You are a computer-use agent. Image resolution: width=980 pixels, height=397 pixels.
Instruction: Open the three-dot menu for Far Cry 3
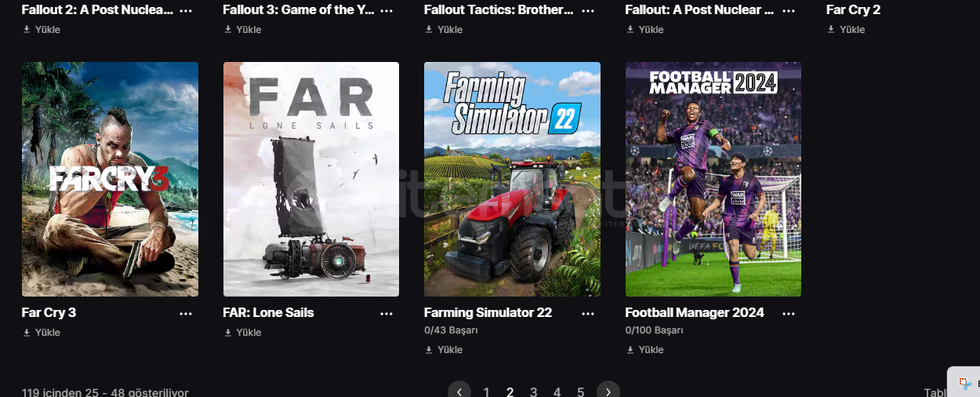coord(186,313)
